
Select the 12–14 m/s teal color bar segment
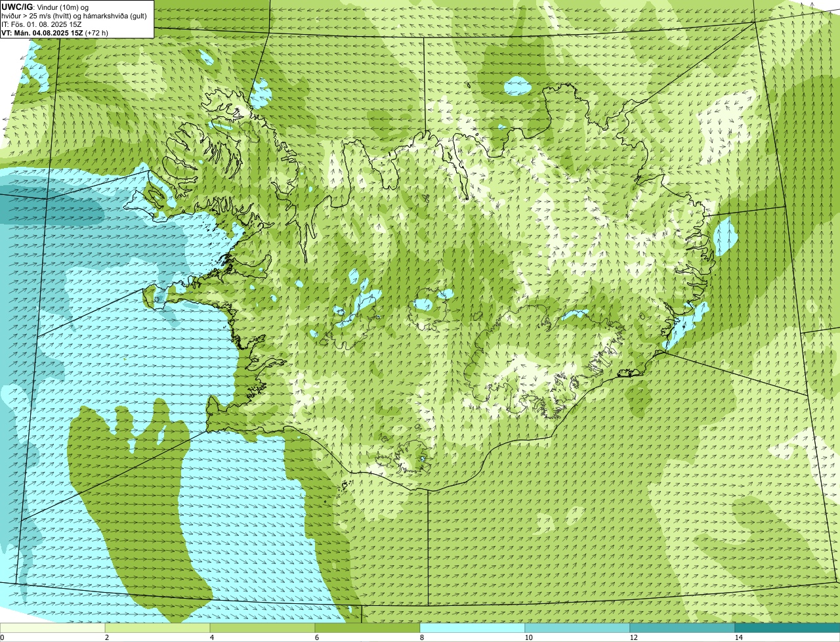click(x=682, y=628)
